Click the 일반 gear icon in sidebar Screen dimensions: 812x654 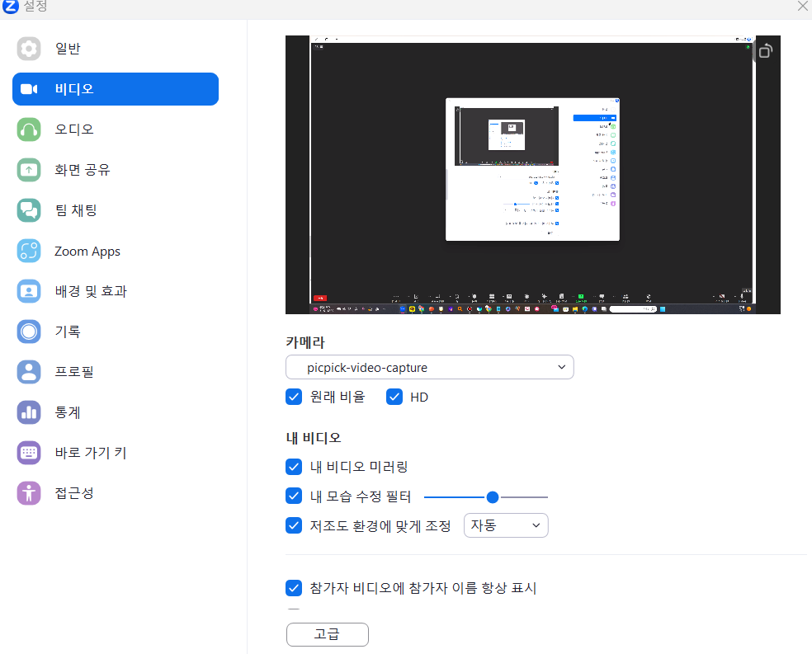click(x=29, y=49)
